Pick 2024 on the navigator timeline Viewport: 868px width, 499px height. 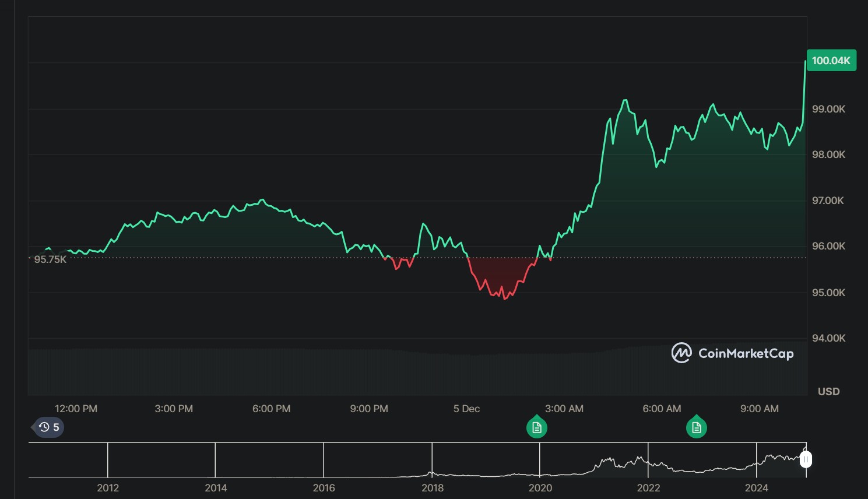(756, 488)
